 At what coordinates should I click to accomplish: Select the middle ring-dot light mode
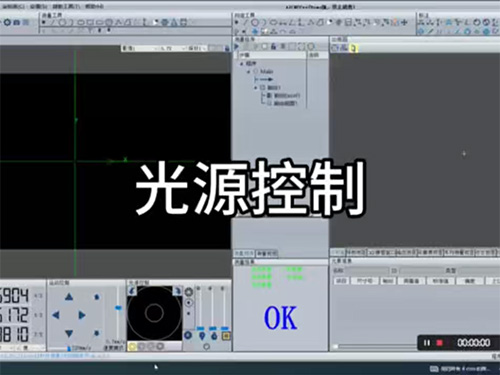pyautogui.click(x=189, y=303)
